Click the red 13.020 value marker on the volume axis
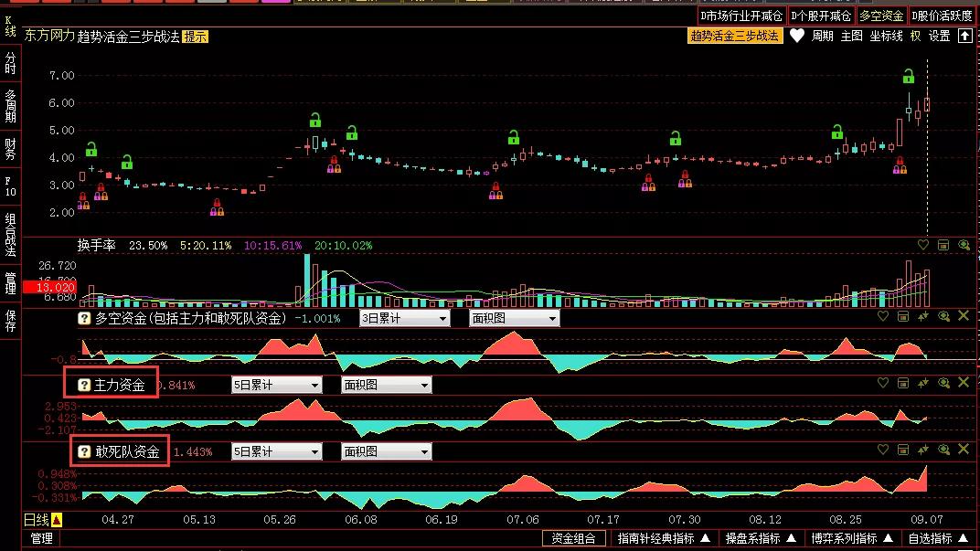Image resolution: width=980 pixels, height=551 pixels. point(49,287)
